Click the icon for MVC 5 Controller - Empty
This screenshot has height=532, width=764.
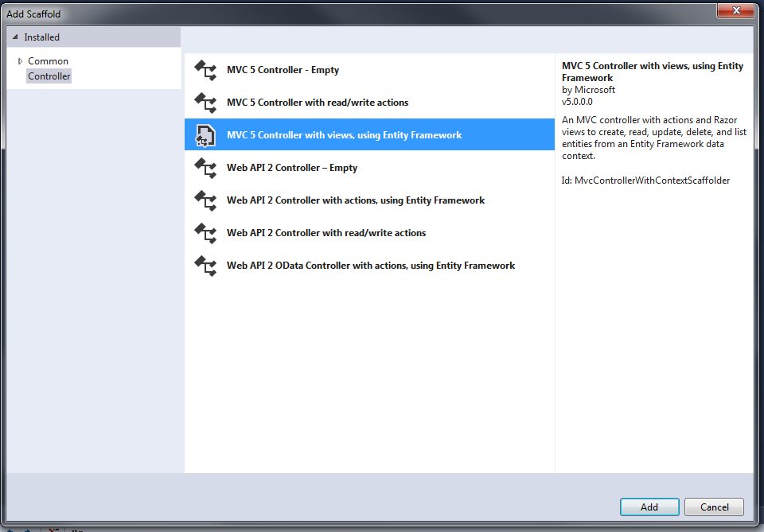pyautogui.click(x=205, y=70)
